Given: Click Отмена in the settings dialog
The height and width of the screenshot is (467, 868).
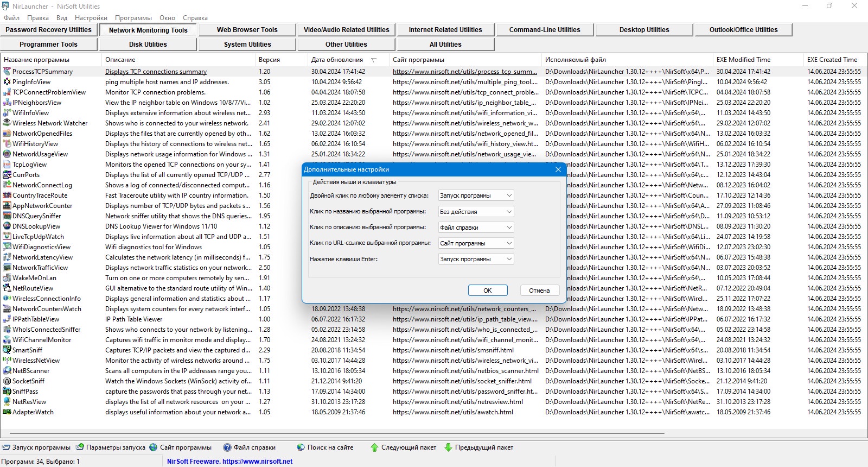Looking at the screenshot, I should click(539, 291).
